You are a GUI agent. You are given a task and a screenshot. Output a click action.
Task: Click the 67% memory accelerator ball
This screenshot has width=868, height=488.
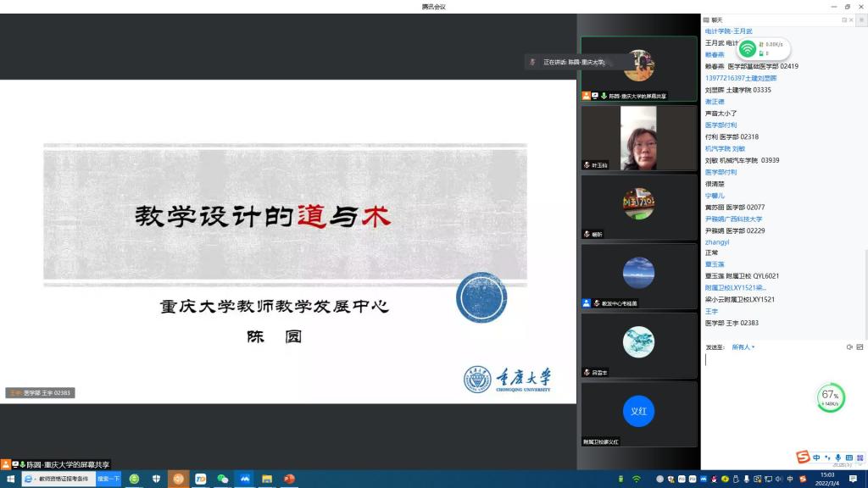click(831, 397)
